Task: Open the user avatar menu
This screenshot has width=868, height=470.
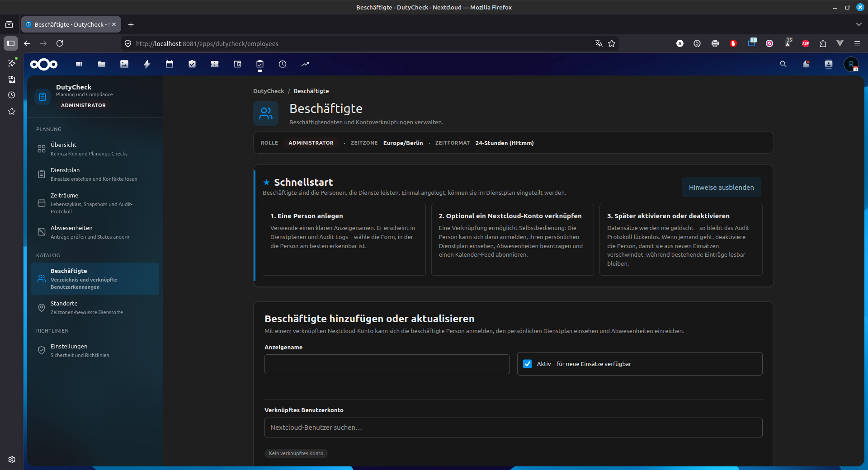Action: click(x=851, y=64)
